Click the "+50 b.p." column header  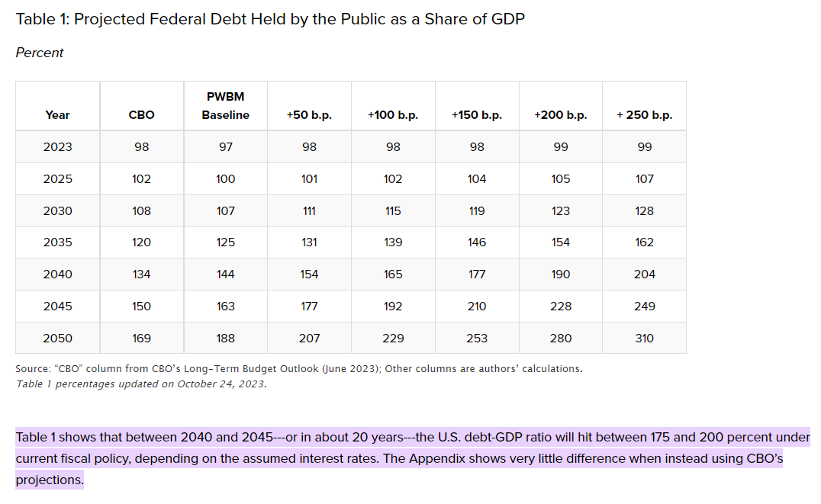tap(309, 115)
